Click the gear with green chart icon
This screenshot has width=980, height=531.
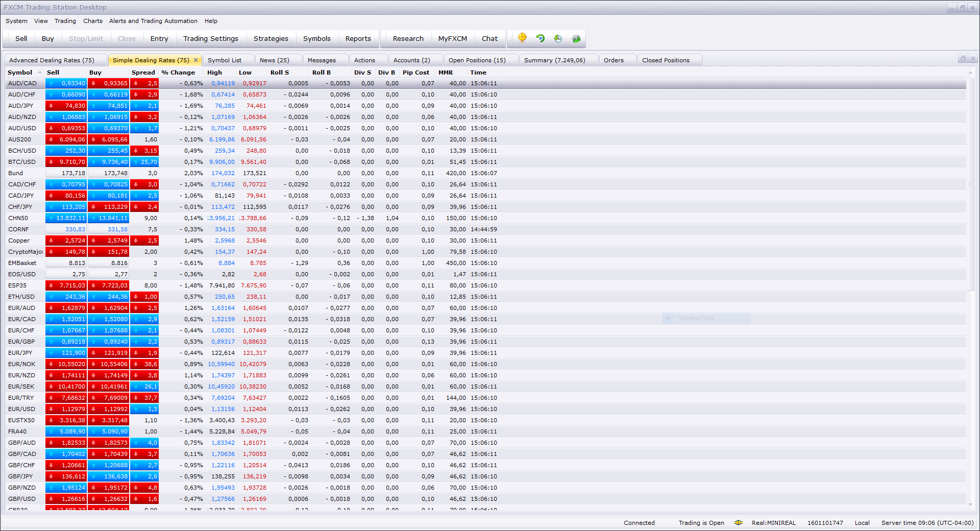576,38
